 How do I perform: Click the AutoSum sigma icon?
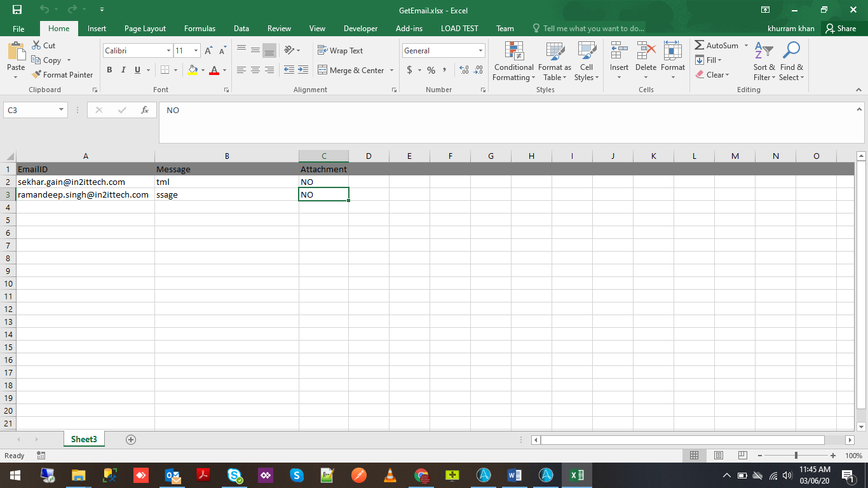coord(700,46)
